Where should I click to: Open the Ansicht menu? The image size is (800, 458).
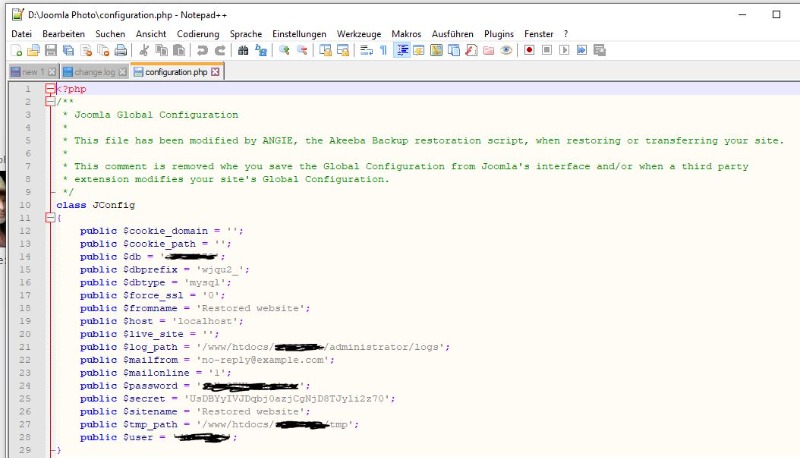[x=151, y=34]
